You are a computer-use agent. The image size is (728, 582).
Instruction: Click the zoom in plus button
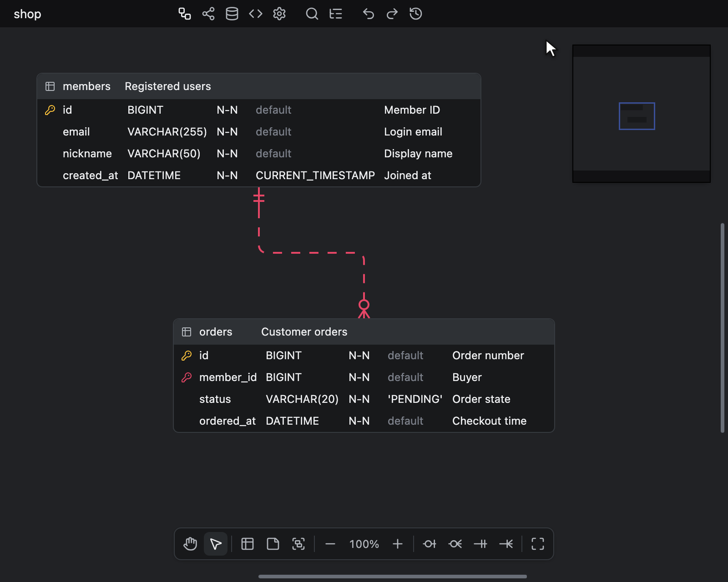click(x=398, y=544)
